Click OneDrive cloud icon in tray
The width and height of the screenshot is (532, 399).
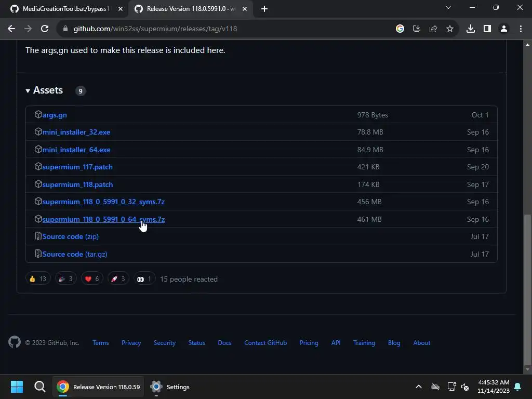tap(435, 387)
